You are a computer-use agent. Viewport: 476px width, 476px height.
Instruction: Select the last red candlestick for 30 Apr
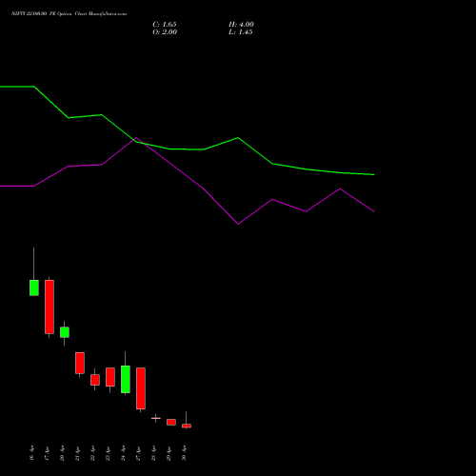[x=187, y=426]
